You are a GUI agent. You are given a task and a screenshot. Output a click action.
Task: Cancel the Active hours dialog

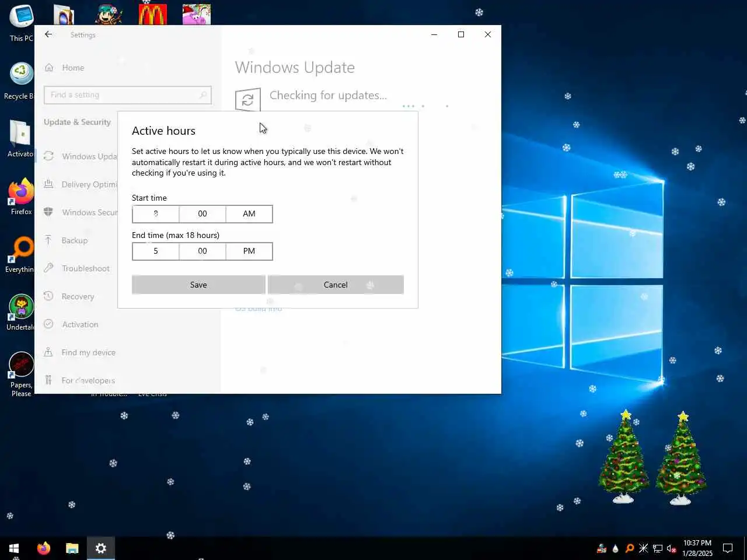(x=336, y=285)
